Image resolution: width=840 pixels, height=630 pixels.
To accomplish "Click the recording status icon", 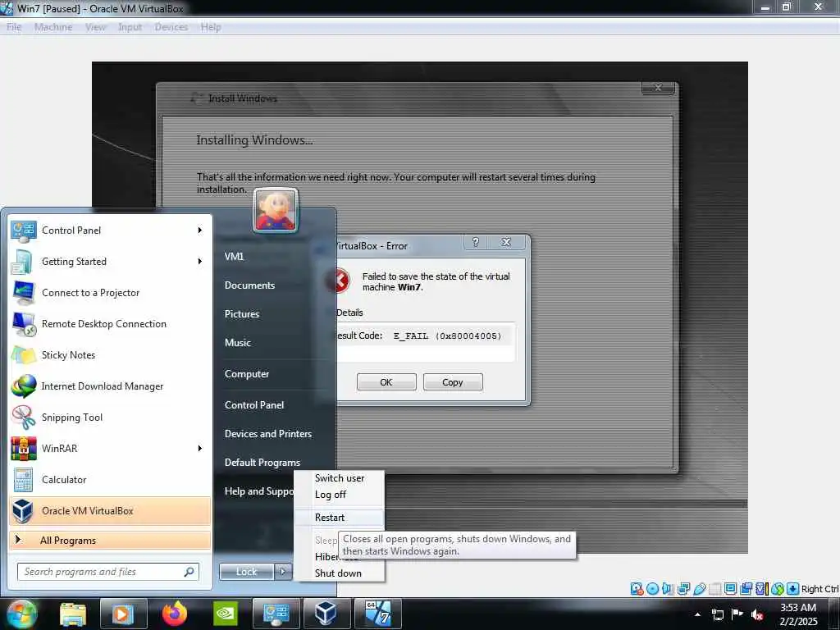I will [x=746, y=589].
